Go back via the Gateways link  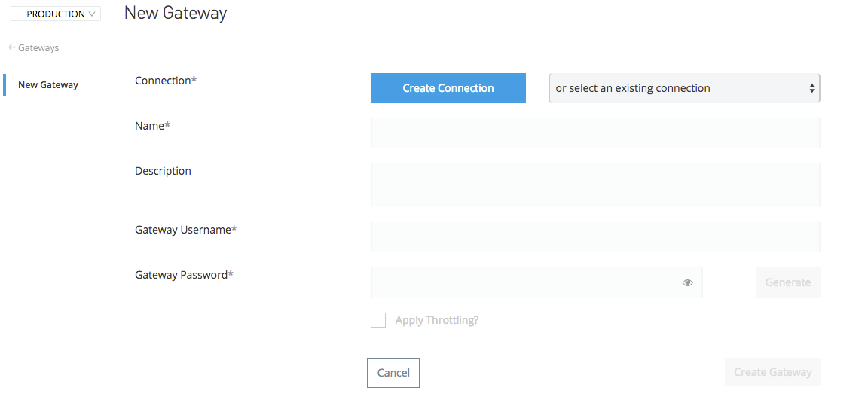(38, 48)
